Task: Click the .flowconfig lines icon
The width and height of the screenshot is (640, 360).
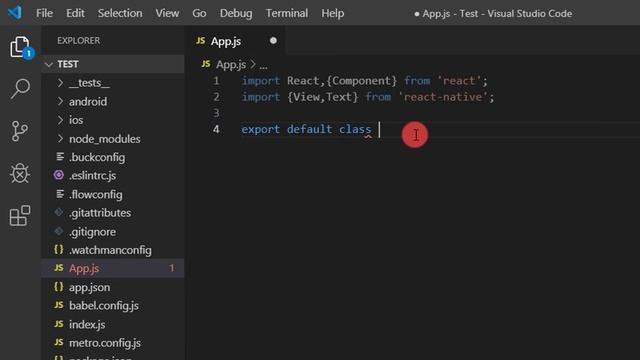Action: [60, 194]
